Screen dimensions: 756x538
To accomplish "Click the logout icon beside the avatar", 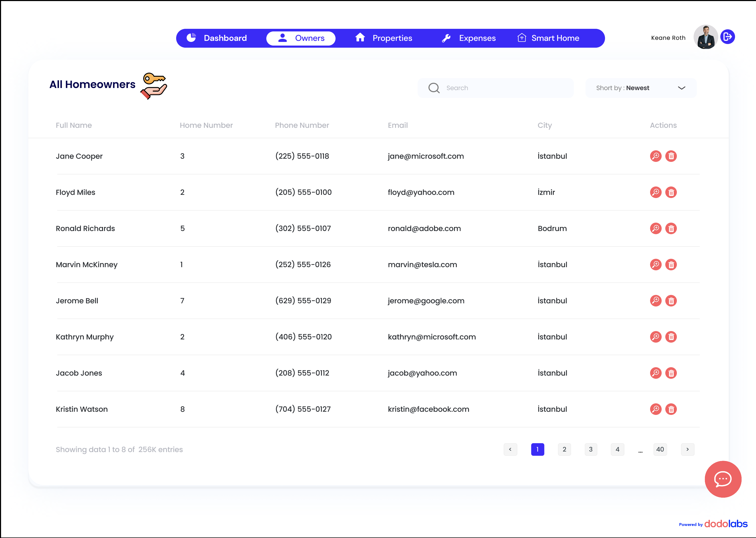I will pyautogui.click(x=727, y=37).
